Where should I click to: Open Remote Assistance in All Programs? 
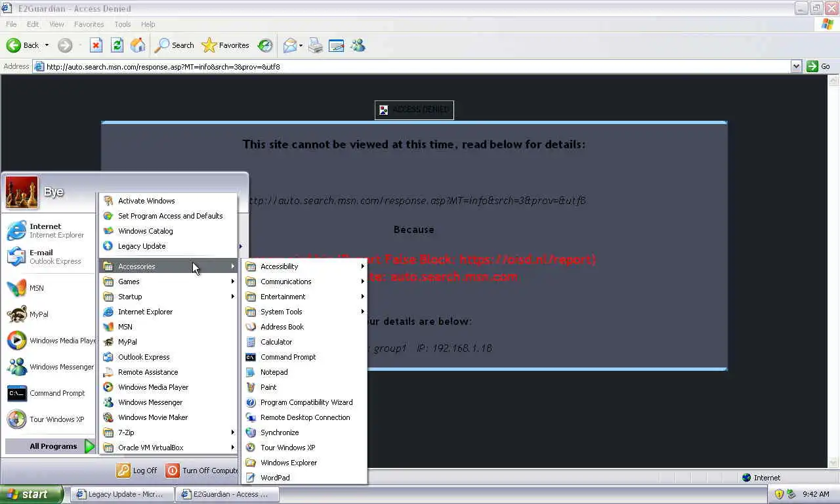click(168, 372)
